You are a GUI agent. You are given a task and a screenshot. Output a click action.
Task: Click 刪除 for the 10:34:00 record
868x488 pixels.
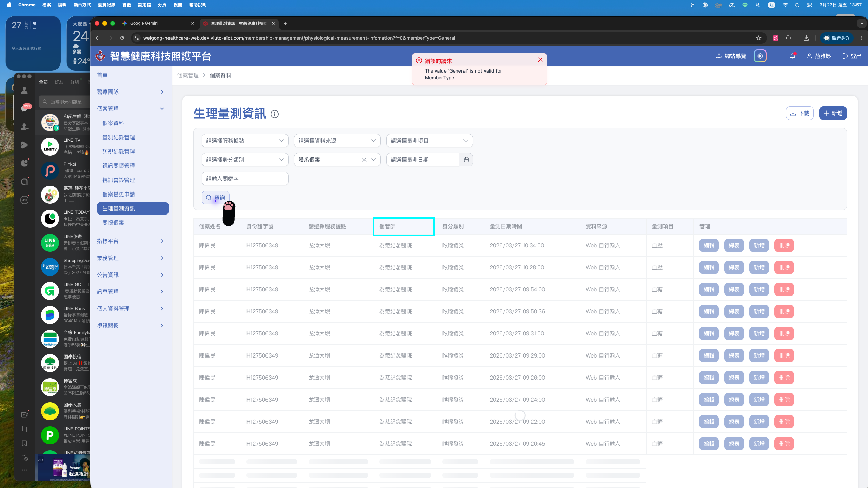(x=784, y=245)
